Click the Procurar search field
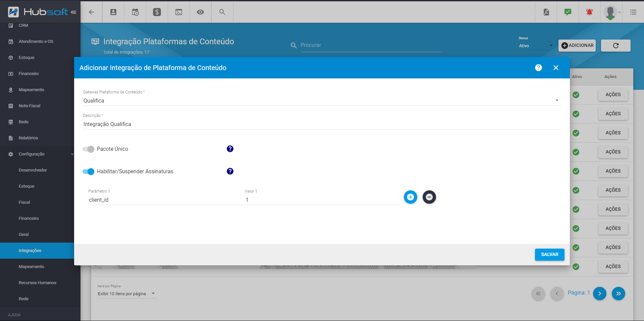Screen dimensions: 644x321 [x=371, y=45]
